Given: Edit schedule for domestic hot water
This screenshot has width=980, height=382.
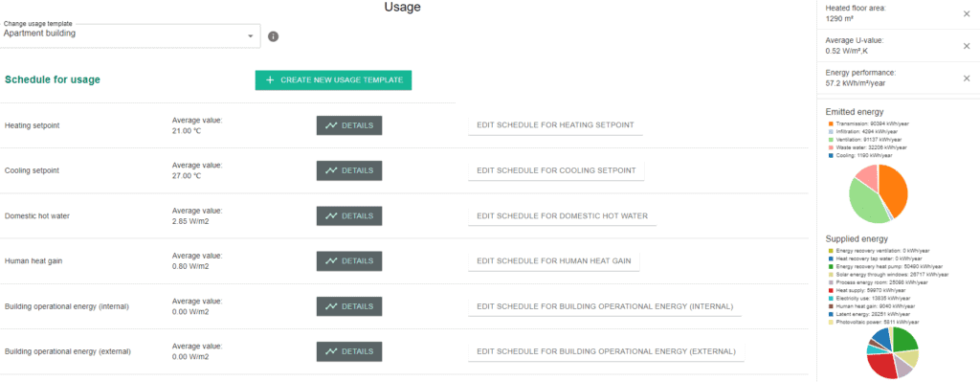Looking at the screenshot, I should tap(563, 215).
